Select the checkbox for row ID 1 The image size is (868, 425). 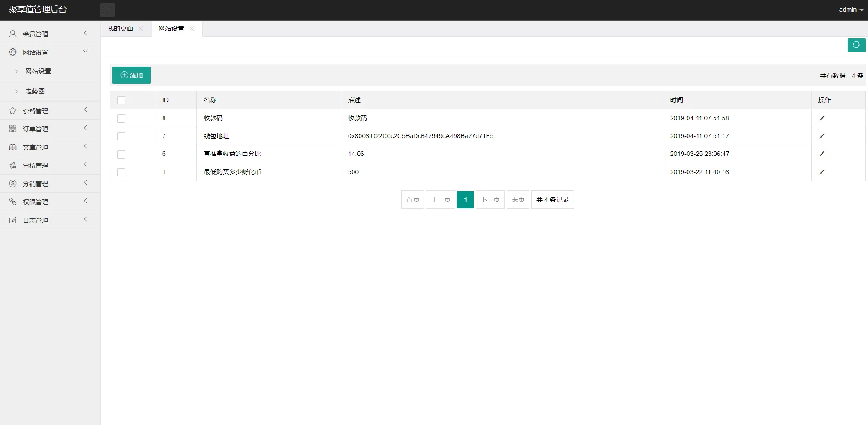[x=121, y=172]
